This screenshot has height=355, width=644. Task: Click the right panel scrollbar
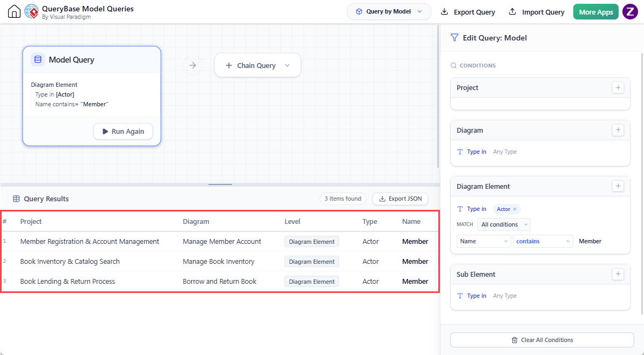pyautogui.click(x=642, y=183)
